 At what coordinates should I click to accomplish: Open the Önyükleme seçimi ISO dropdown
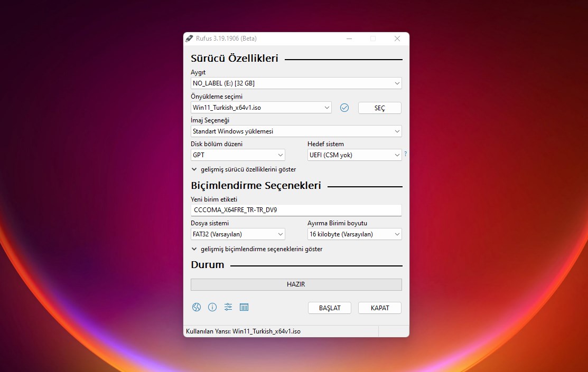point(261,108)
